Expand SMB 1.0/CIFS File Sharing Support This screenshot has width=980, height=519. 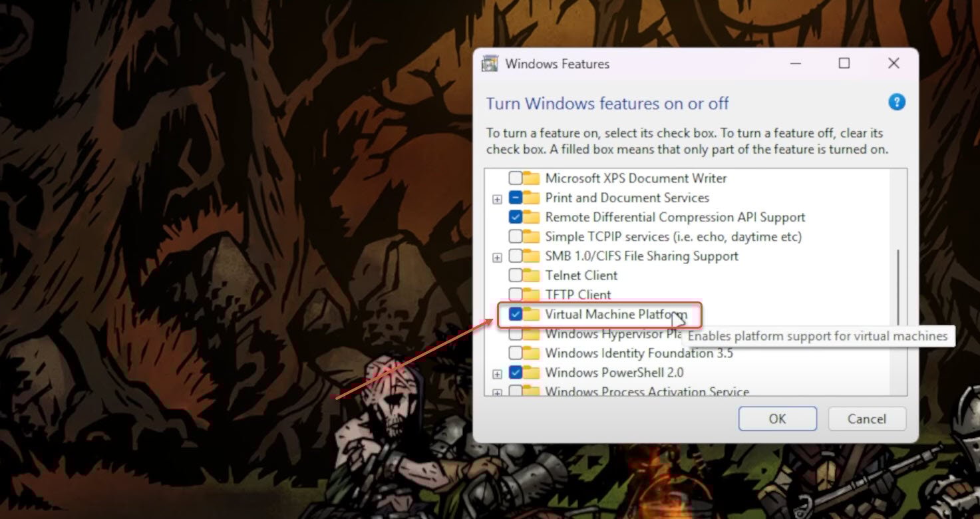tap(496, 256)
